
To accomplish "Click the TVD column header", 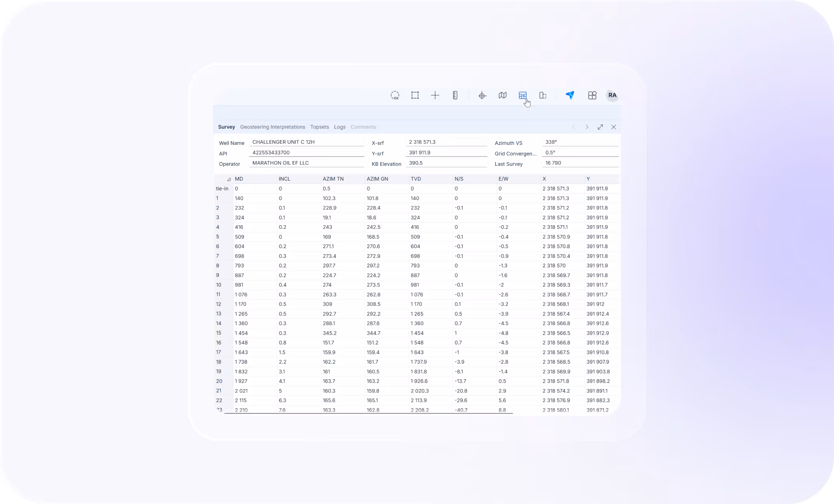I will pyautogui.click(x=416, y=179).
